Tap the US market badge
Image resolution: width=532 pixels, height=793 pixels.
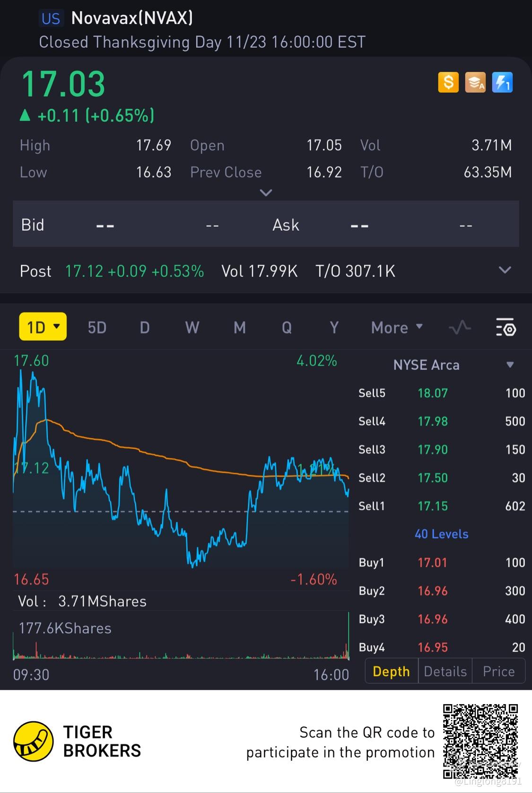pos(51,18)
